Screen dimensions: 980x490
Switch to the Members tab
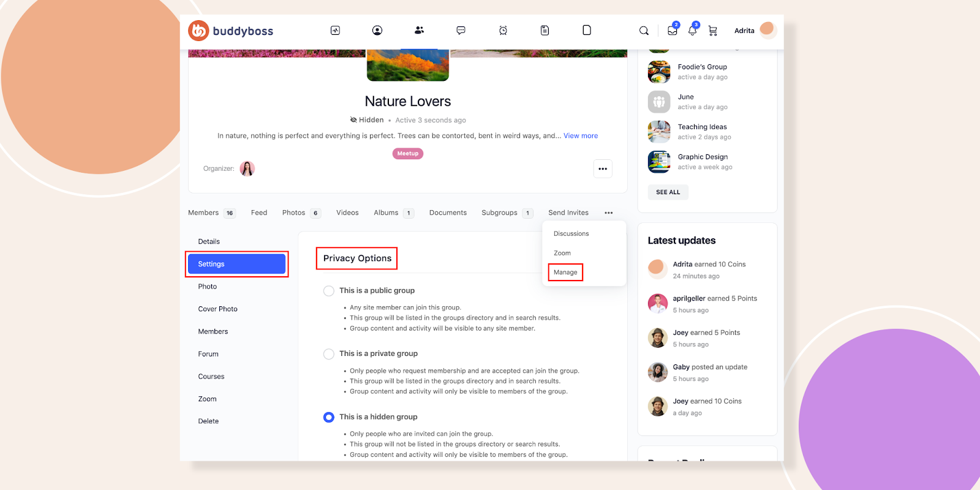(x=211, y=213)
